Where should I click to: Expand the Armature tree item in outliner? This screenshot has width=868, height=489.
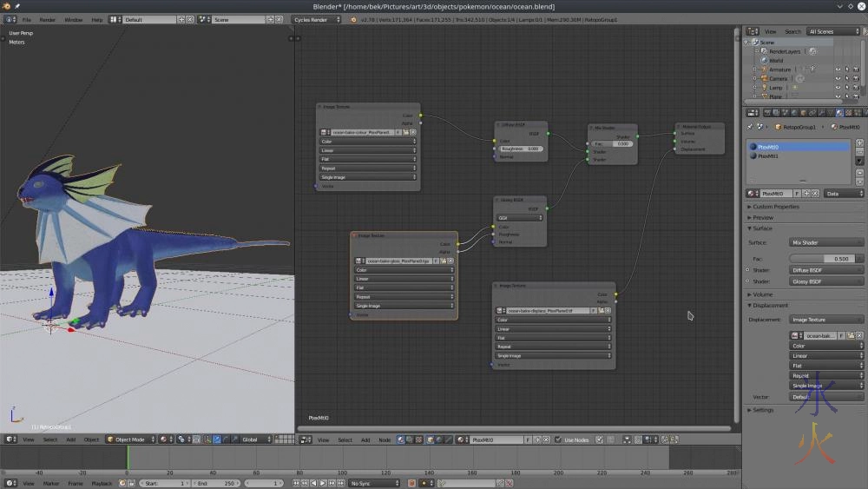(x=756, y=69)
